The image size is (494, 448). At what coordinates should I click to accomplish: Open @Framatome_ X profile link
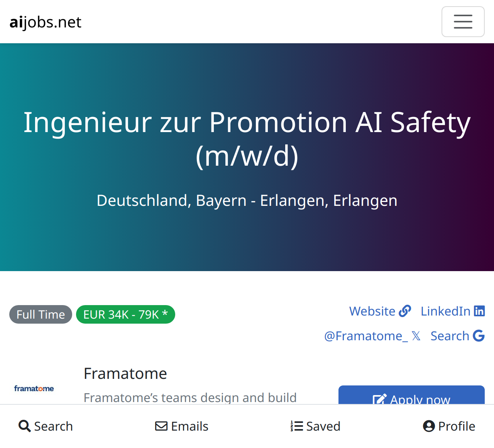click(x=372, y=336)
